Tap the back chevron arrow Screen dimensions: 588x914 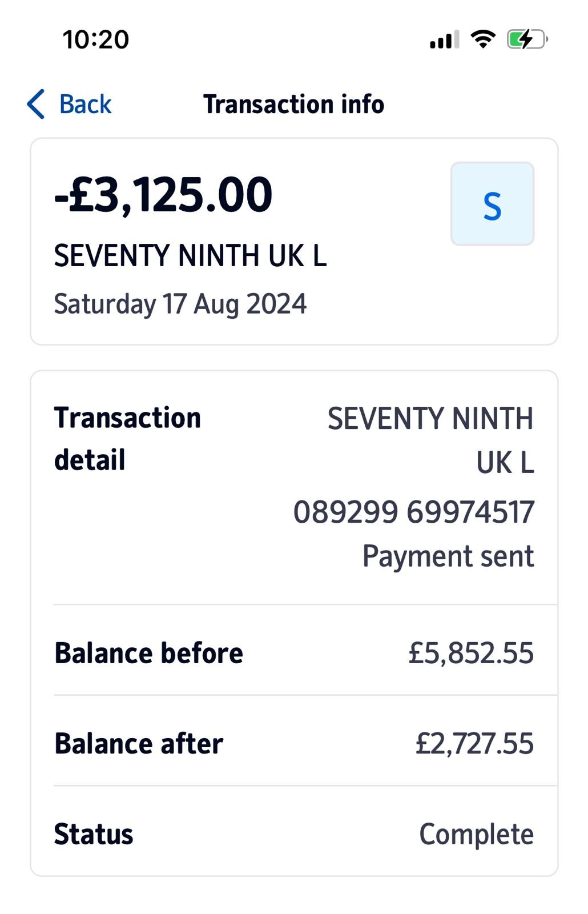click(35, 104)
